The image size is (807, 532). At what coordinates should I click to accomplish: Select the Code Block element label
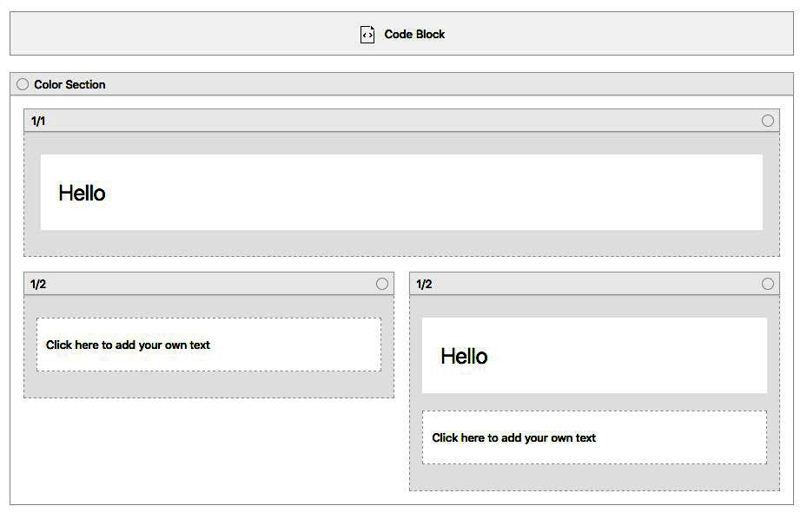click(414, 35)
